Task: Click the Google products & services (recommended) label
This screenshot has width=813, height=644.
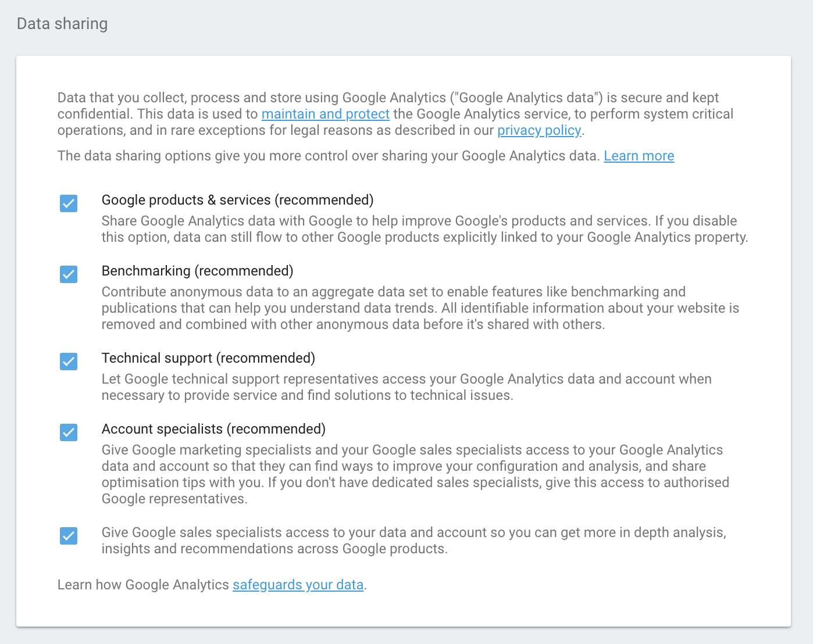Action: coord(237,200)
